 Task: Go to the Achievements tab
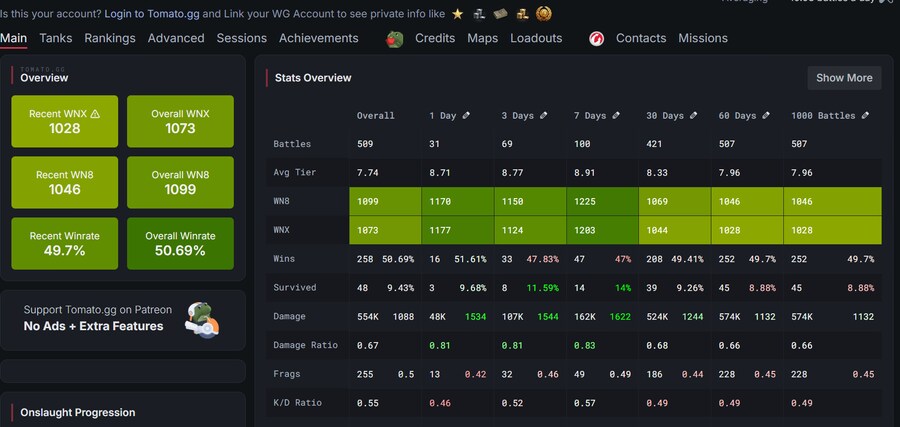click(x=318, y=38)
